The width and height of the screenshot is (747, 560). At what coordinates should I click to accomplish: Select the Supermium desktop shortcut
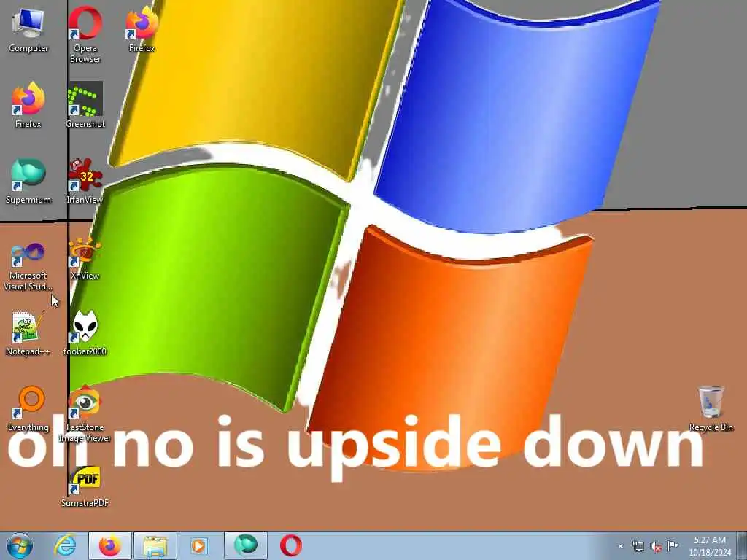coord(28,182)
